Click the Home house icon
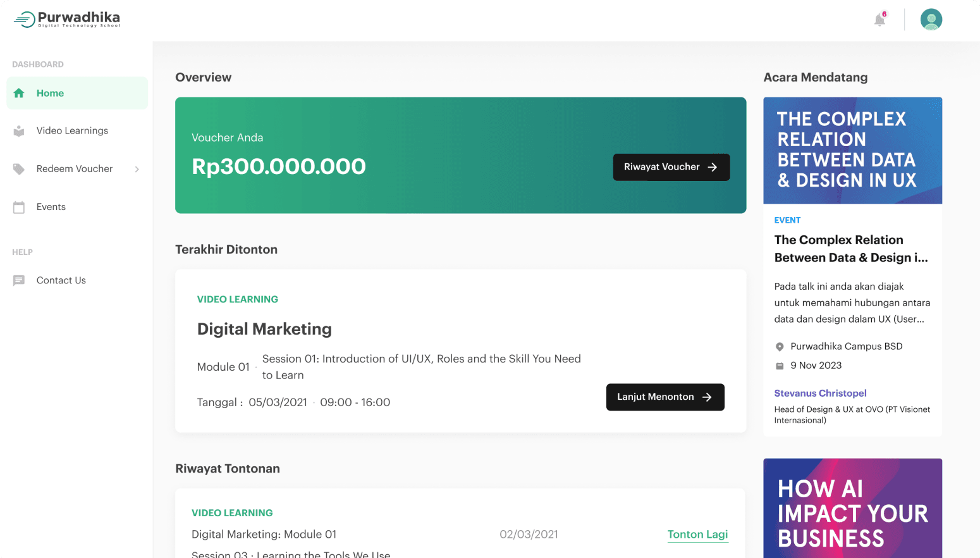This screenshot has height=558, width=980. coord(19,93)
